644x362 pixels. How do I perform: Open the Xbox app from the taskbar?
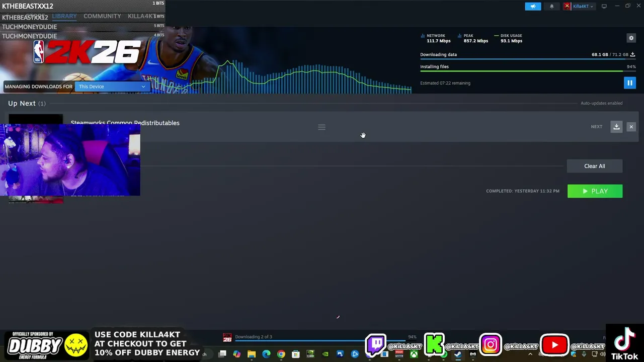pos(414,354)
